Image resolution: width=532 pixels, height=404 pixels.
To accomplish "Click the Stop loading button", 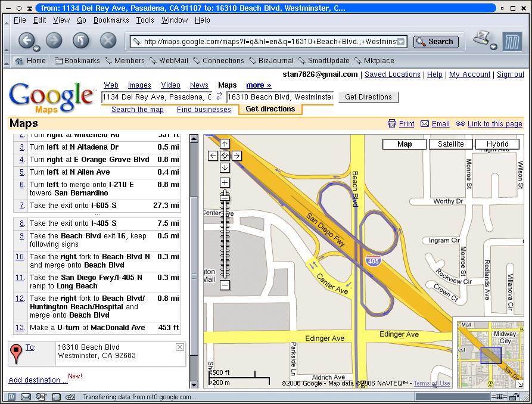I will (x=108, y=41).
